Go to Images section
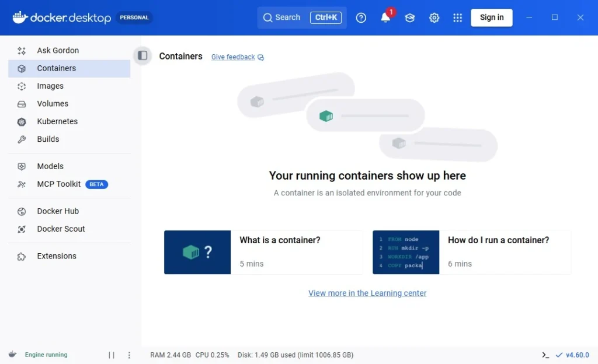Image resolution: width=598 pixels, height=364 pixels. [50, 86]
